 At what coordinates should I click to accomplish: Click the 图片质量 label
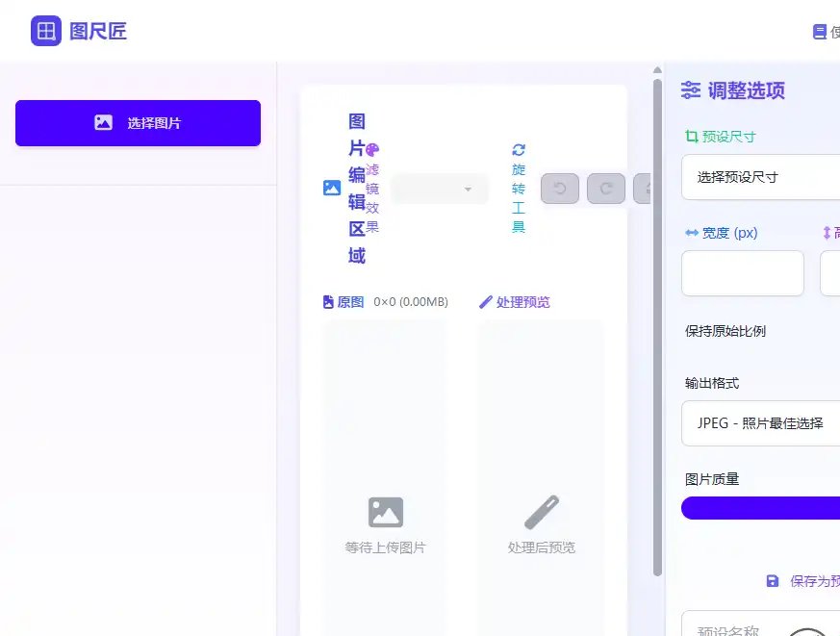click(x=712, y=479)
